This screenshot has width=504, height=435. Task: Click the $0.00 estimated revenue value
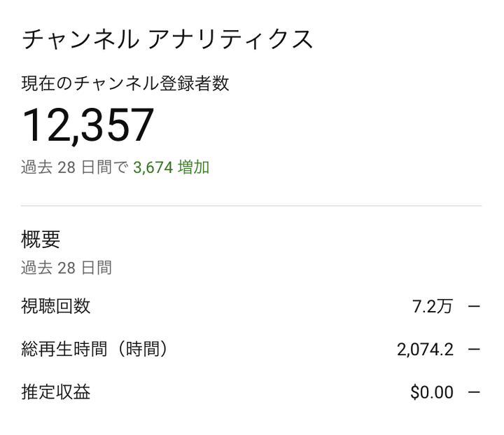coord(432,392)
